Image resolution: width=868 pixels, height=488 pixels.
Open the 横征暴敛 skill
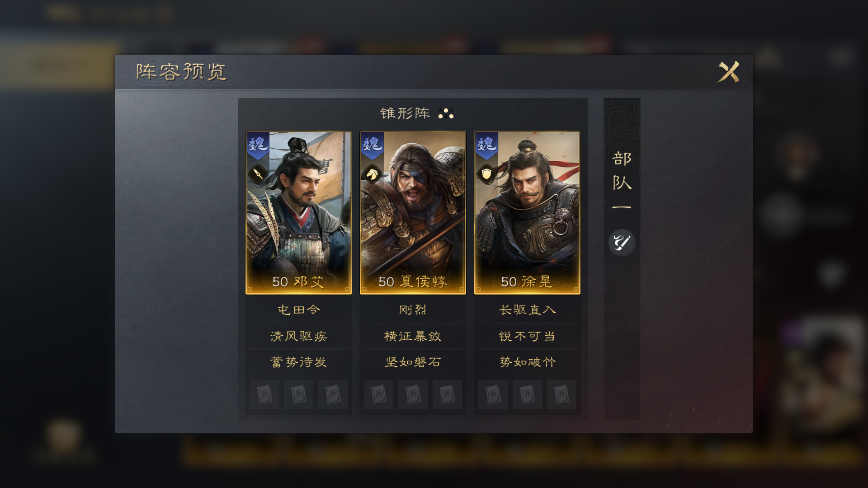(x=413, y=336)
